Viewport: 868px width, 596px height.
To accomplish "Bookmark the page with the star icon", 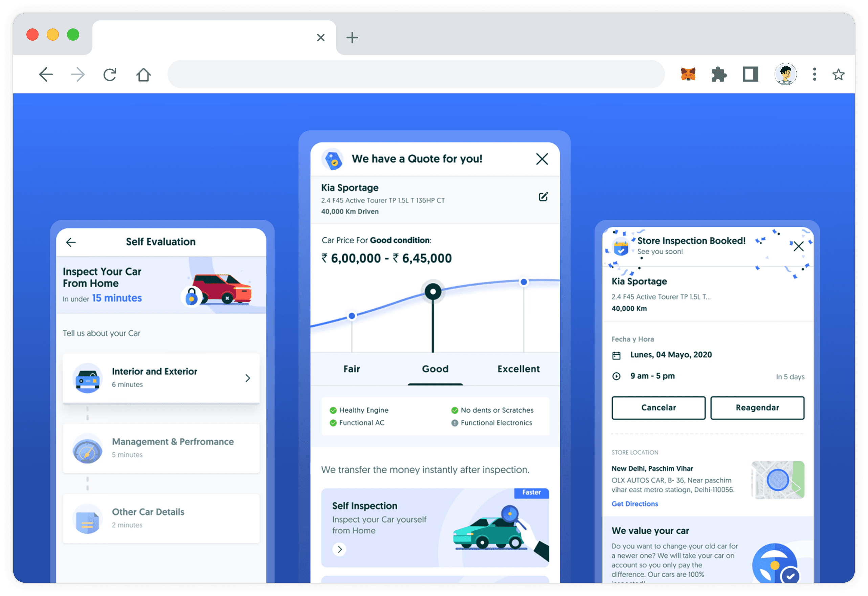I will coord(839,74).
